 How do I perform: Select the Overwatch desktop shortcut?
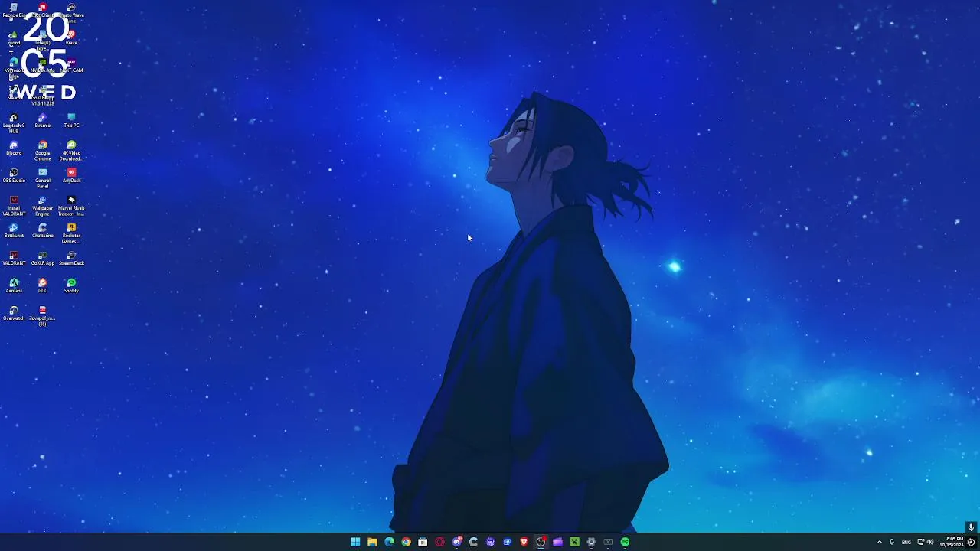point(14,314)
